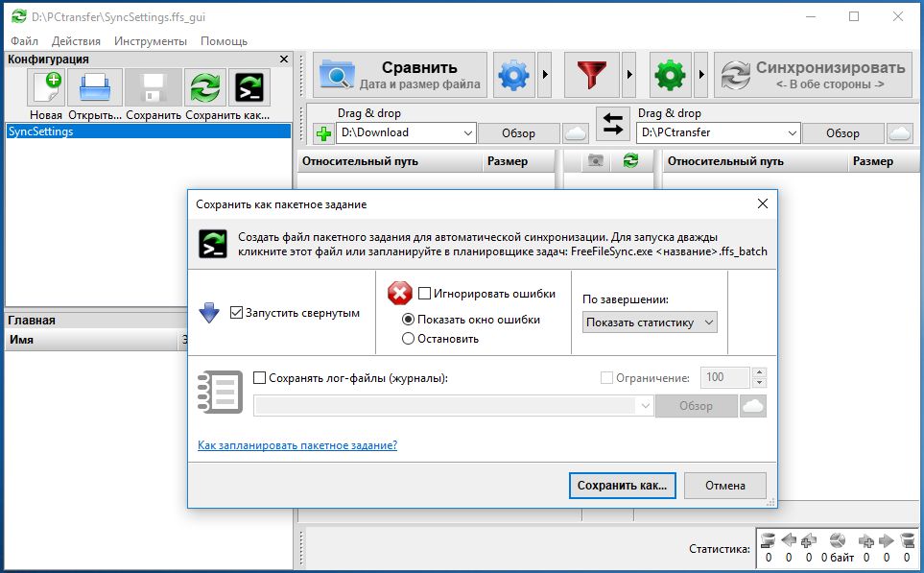Expand the Показать статистику dropdown
This screenshot has height=573, width=924.
[650, 322]
